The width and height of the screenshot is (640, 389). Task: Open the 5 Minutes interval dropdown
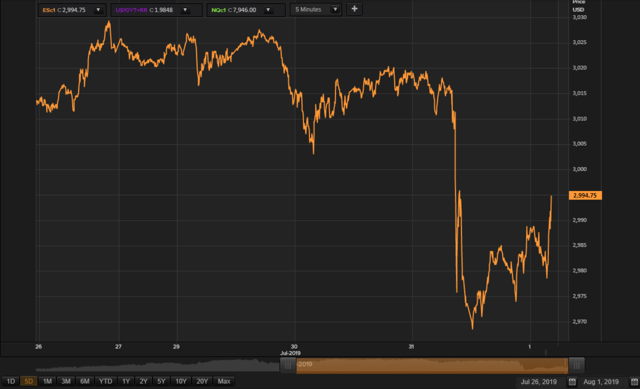coord(335,9)
